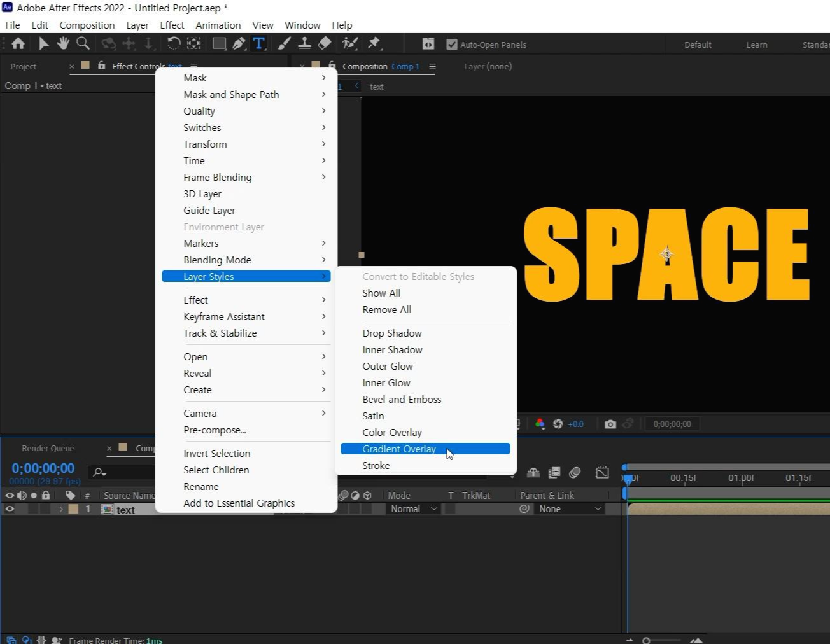Go to Home screen icon
Screen dimensions: 830x644
(x=18, y=43)
